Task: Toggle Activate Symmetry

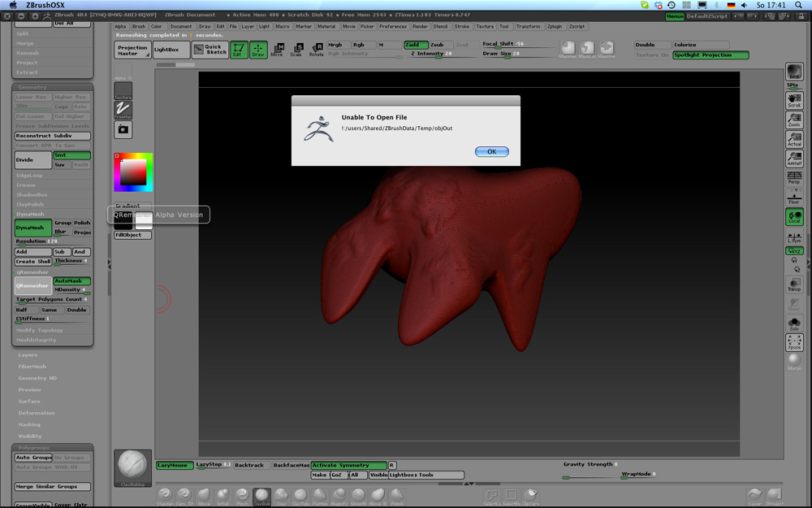Action: (349, 466)
